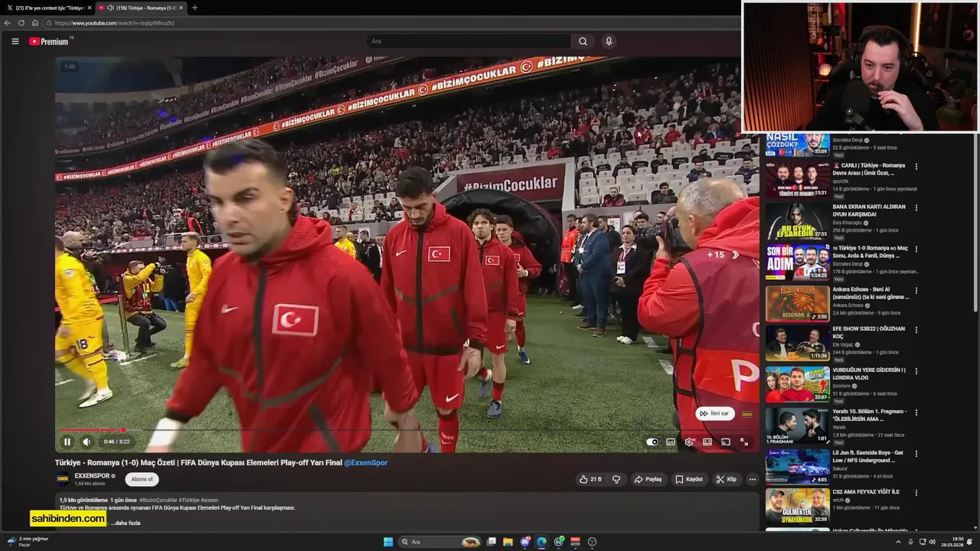The image size is (980, 551).
Task: Reload the page
Action: coord(21,23)
